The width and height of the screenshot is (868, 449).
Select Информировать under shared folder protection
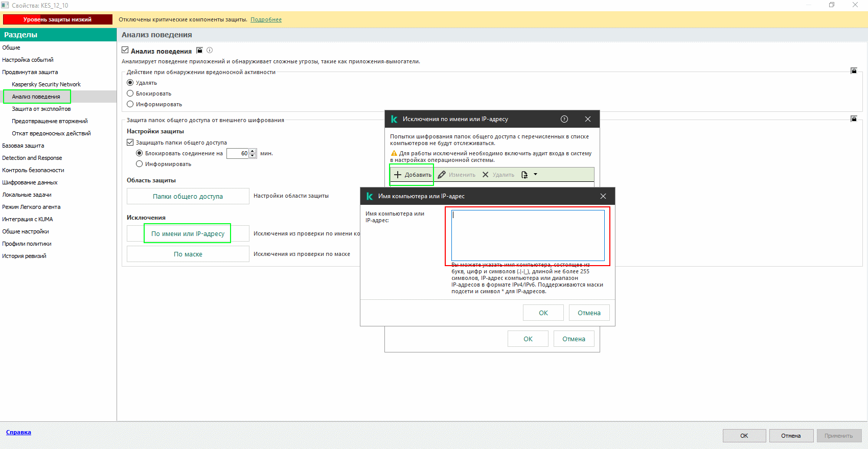click(x=140, y=164)
